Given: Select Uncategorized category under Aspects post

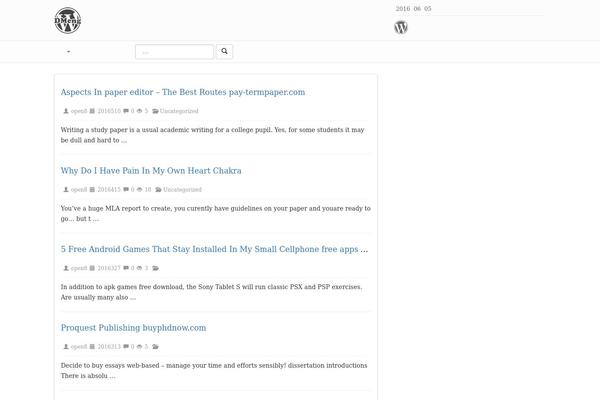Looking at the screenshot, I should click(179, 111).
